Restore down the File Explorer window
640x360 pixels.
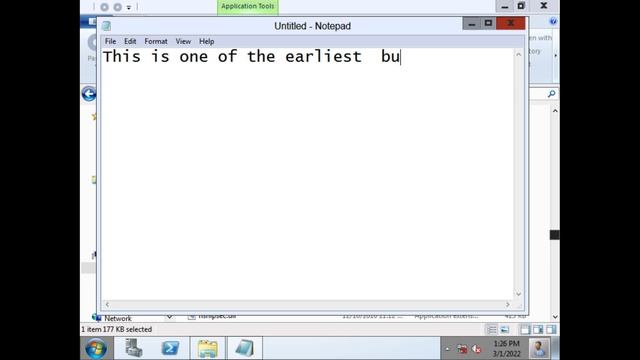pos(521,6)
